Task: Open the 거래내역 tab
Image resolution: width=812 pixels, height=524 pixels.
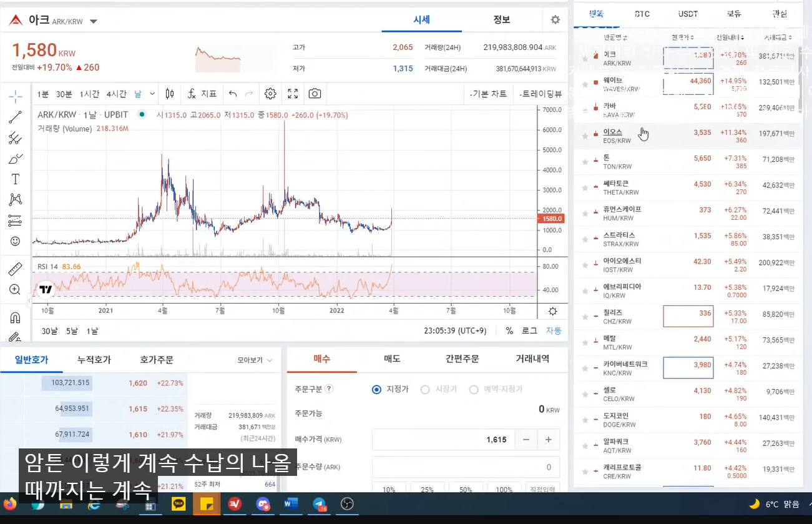Action: 532,359
